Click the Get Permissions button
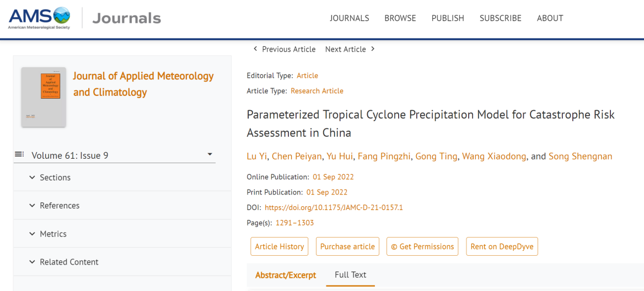This screenshot has width=644, height=291. click(422, 246)
